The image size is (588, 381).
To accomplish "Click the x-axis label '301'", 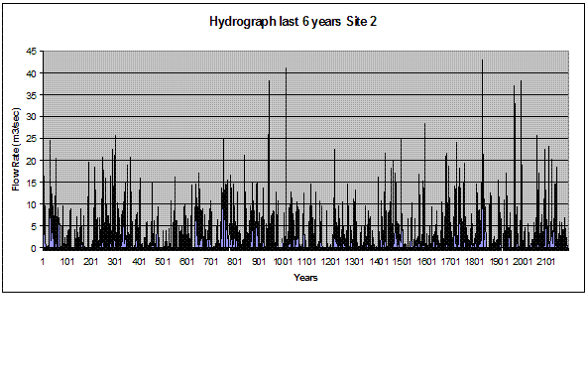I will click(x=115, y=261).
